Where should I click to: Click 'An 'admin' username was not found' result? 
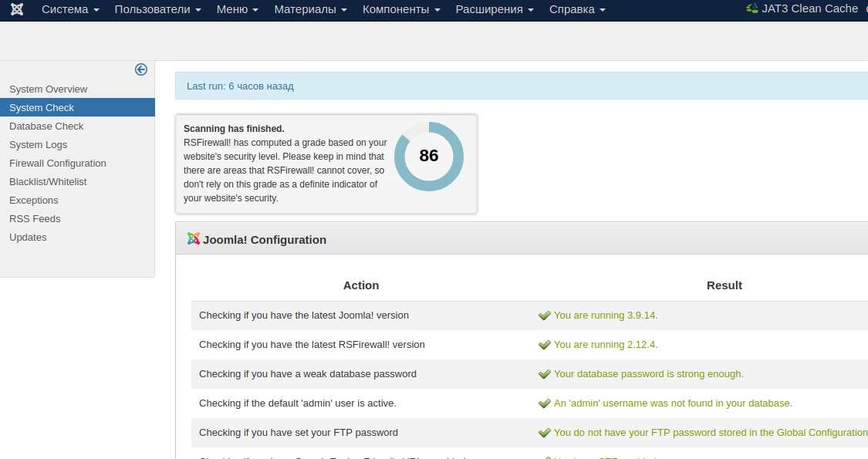tap(673, 403)
